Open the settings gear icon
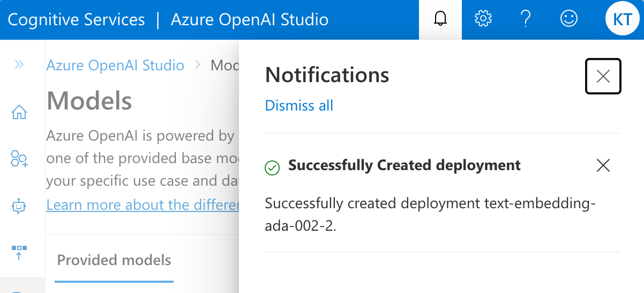 (483, 19)
